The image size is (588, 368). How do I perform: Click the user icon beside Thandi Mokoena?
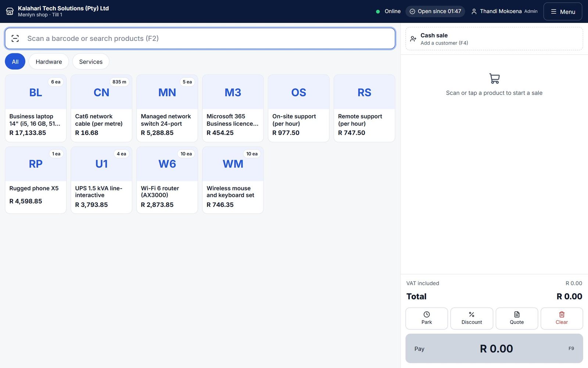(x=474, y=11)
